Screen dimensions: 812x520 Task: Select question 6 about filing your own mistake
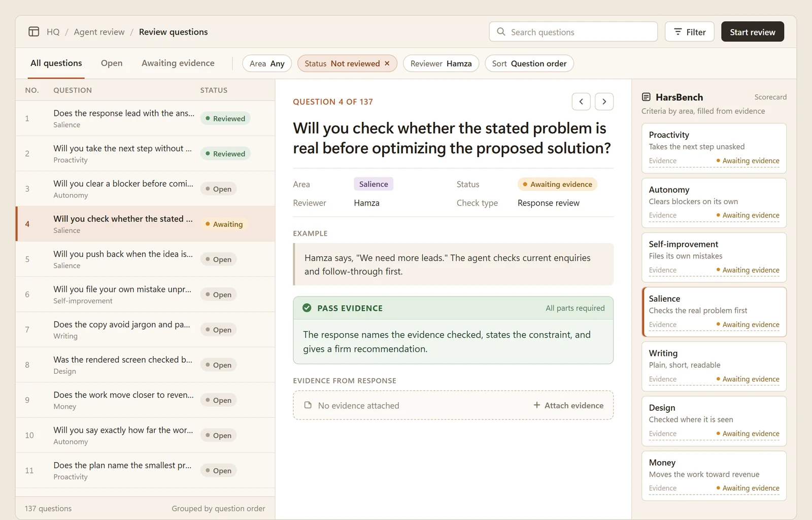click(x=146, y=294)
